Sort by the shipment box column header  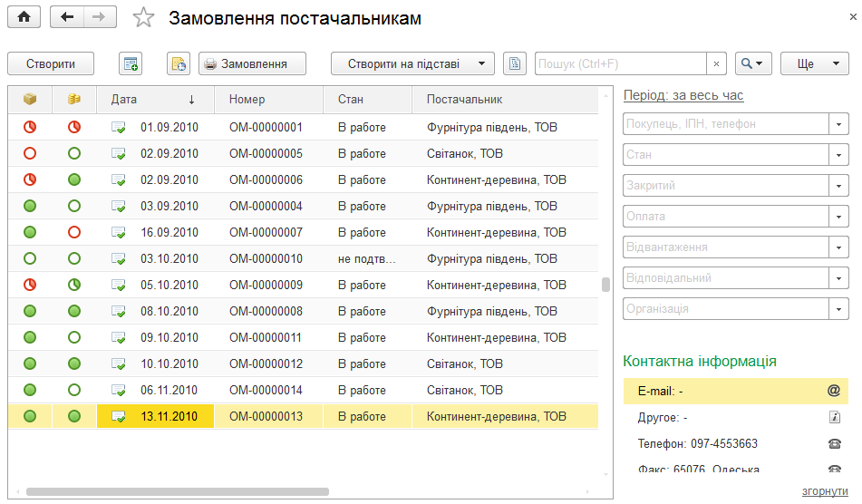point(30,99)
